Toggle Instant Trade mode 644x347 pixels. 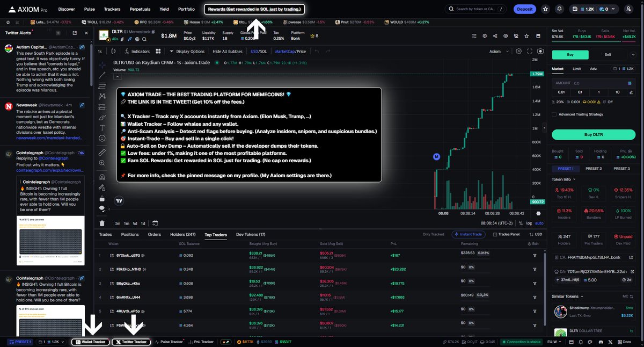(x=470, y=235)
